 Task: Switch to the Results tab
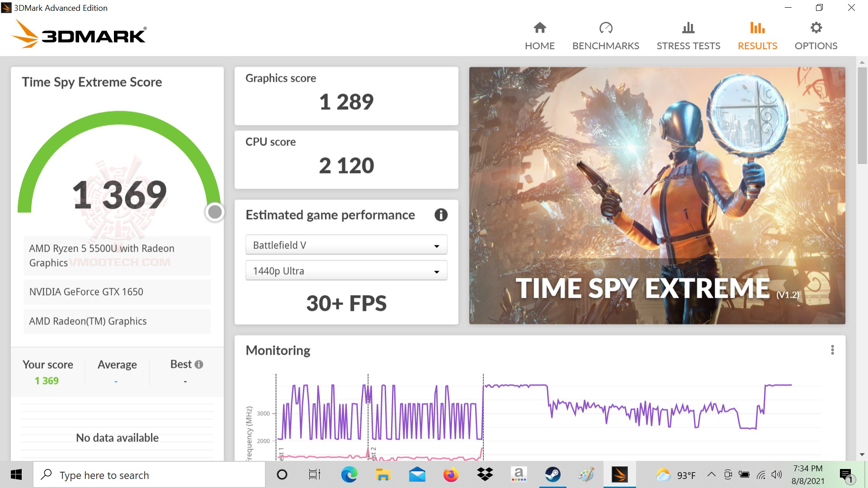(x=757, y=46)
